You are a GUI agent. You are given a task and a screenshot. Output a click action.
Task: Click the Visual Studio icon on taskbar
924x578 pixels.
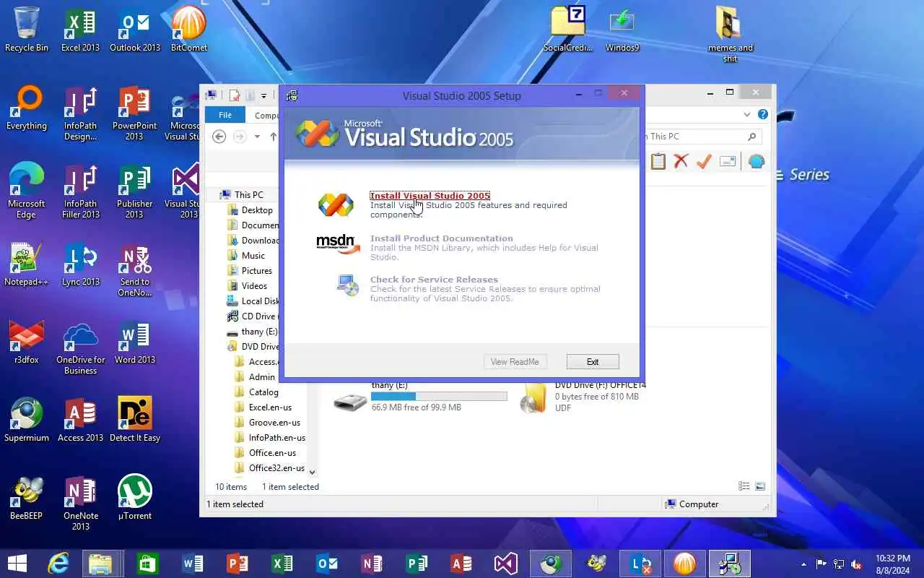tap(506, 563)
